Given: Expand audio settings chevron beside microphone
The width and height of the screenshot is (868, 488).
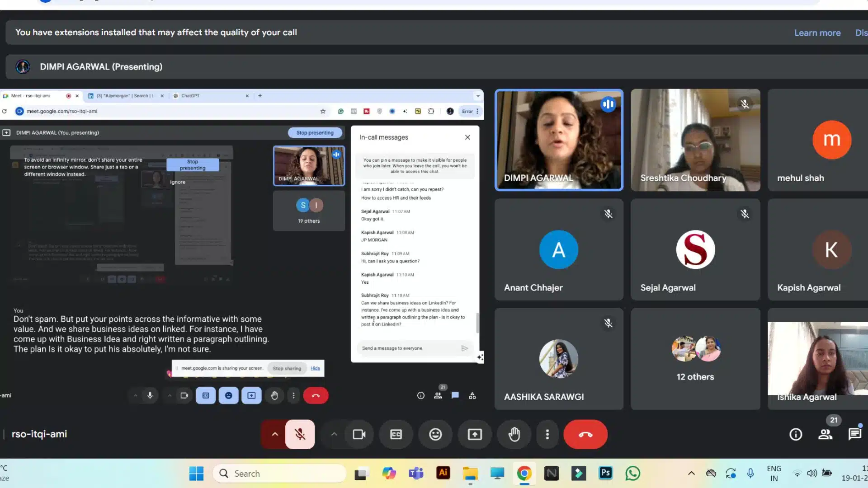Looking at the screenshot, I should point(275,434).
